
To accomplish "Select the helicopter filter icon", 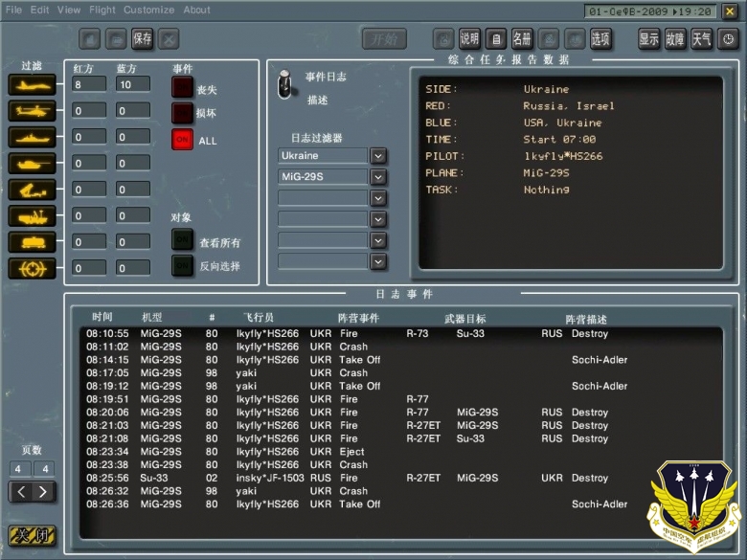I will click(32, 111).
